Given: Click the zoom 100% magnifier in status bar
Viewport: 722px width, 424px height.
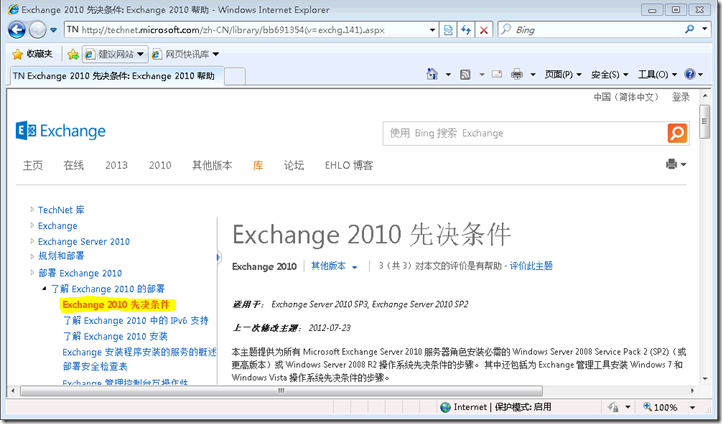Looking at the screenshot, I should click(647, 407).
